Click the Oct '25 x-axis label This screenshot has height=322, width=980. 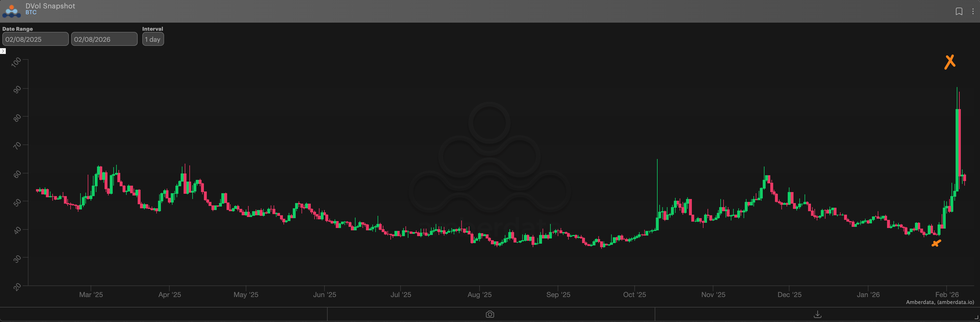tap(634, 295)
